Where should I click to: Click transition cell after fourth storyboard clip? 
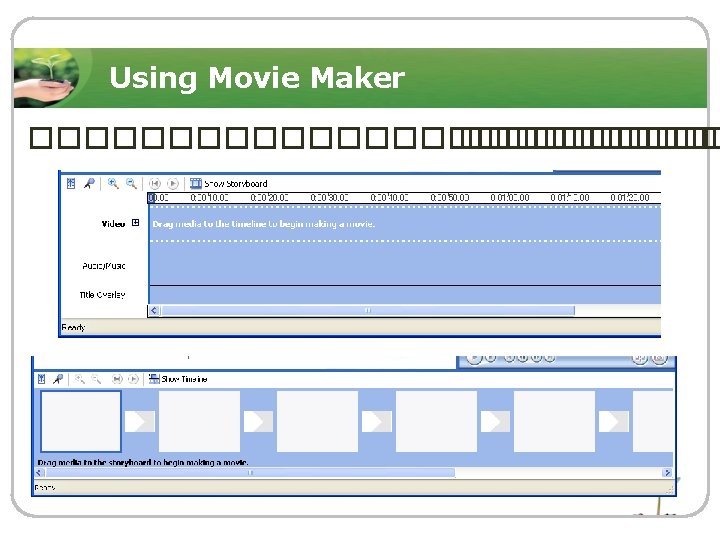coord(495,422)
